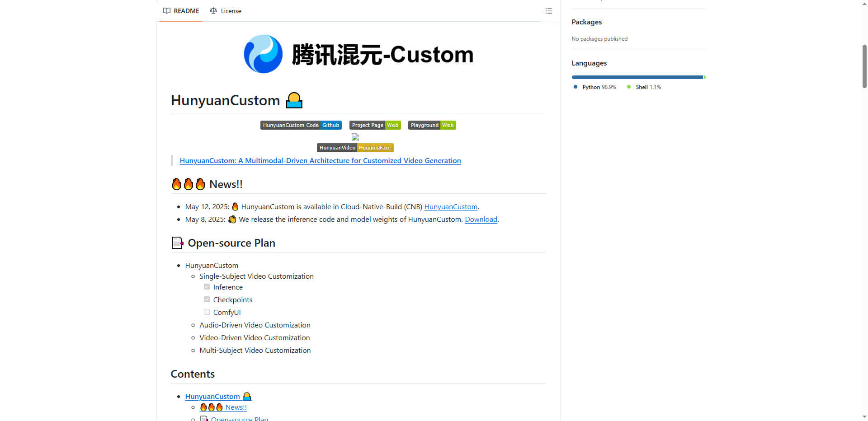868x421 pixels.
Task: Click the bust emoji in HunyuanCustom heading
Action: [x=294, y=100]
